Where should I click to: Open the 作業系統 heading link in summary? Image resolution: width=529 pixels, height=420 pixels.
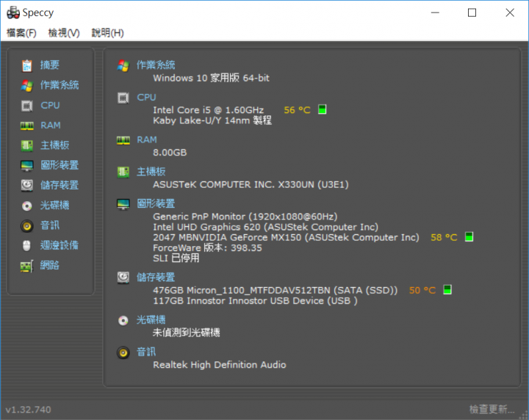pyautogui.click(x=156, y=65)
